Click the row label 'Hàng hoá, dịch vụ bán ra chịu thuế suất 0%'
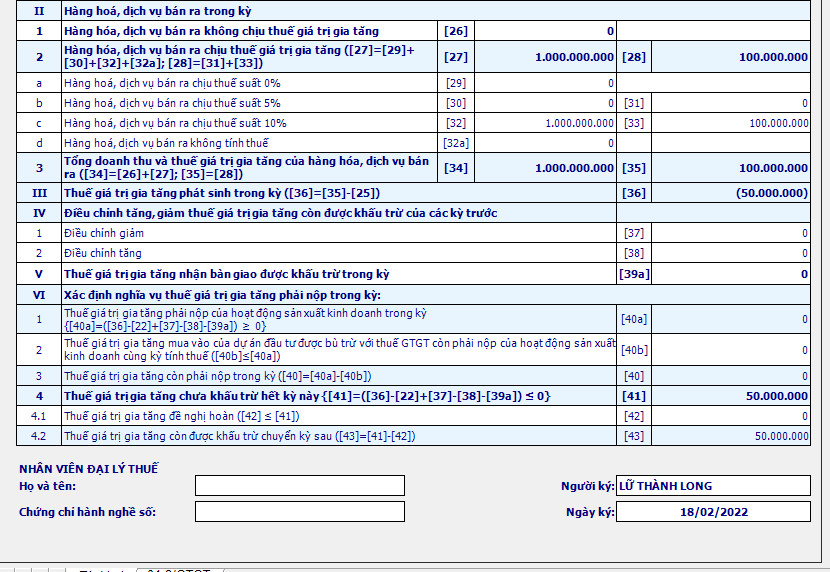The width and height of the screenshot is (830, 572). tap(172, 83)
